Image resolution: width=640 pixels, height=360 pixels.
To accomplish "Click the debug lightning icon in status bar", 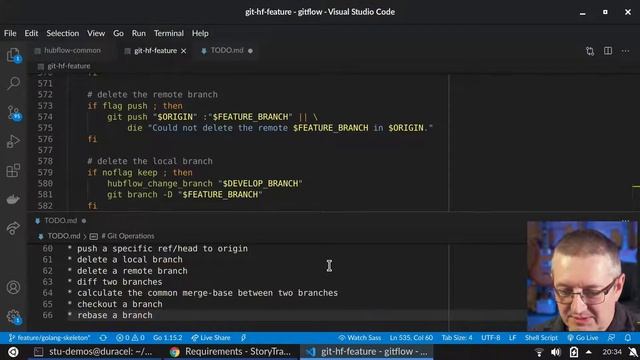I will point(243,338).
